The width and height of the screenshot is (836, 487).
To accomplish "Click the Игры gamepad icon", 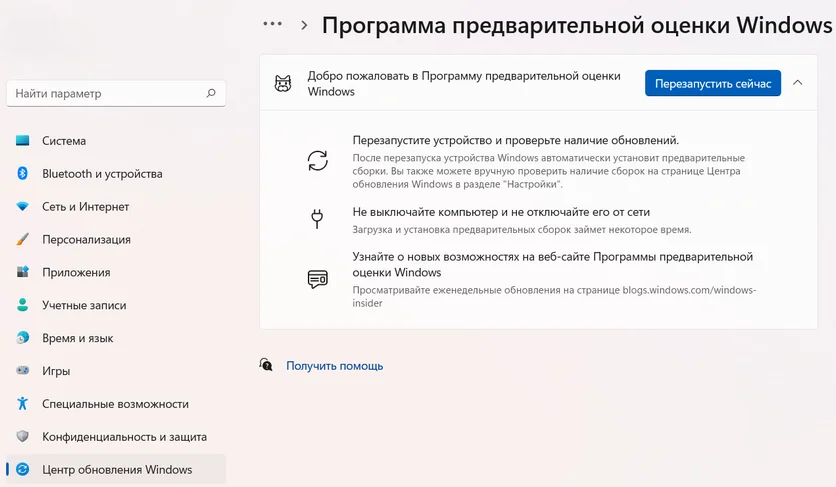I will [22, 371].
